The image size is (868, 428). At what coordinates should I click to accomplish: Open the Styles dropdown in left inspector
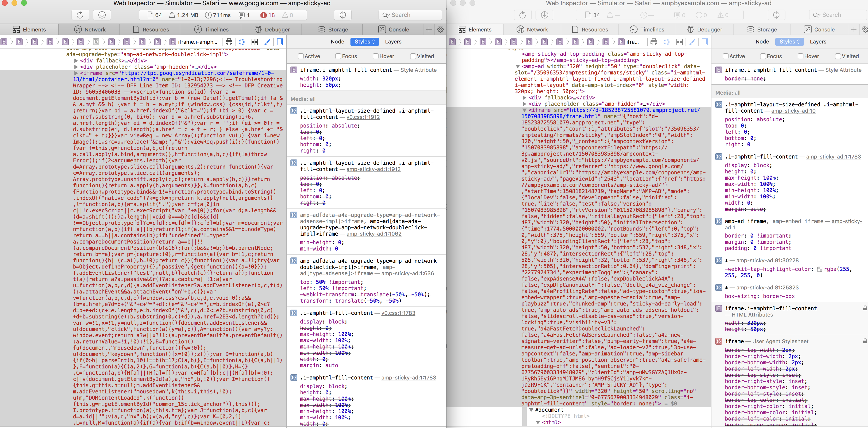pyautogui.click(x=365, y=42)
